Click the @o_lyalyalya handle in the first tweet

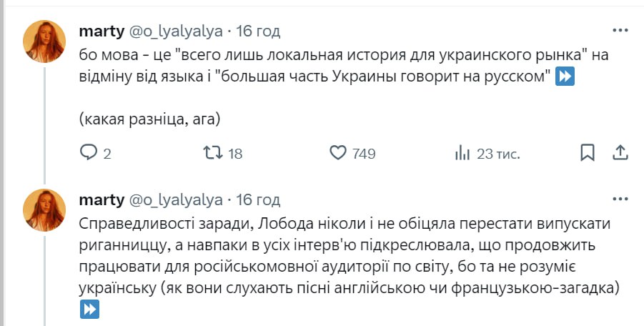[175, 31]
